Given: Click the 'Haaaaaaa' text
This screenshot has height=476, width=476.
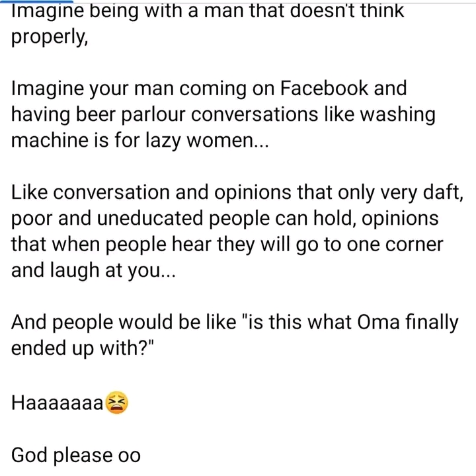Looking at the screenshot, I should pyautogui.click(x=58, y=402).
